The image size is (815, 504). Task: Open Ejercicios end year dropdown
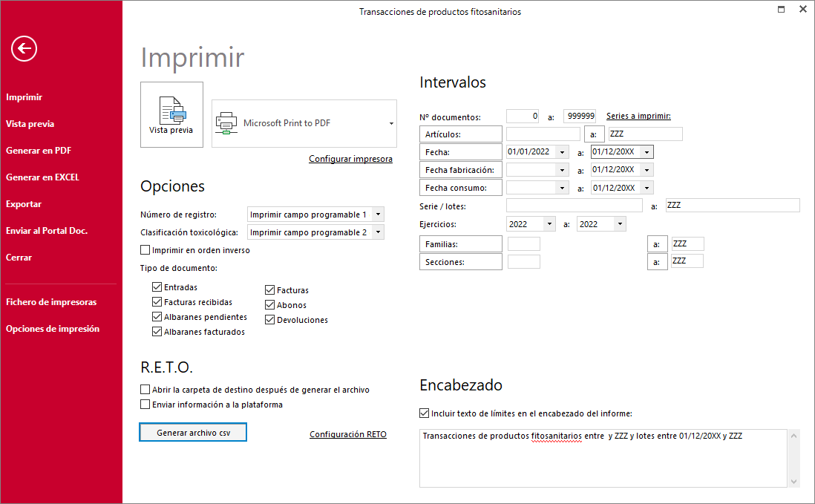click(x=620, y=224)
